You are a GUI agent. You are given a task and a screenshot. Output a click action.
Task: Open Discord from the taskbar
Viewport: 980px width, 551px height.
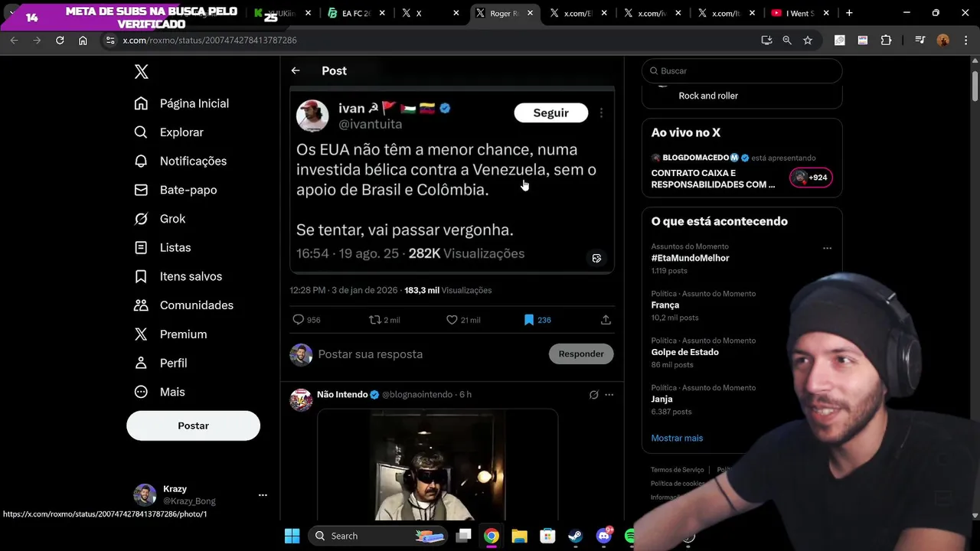[603, 536]
